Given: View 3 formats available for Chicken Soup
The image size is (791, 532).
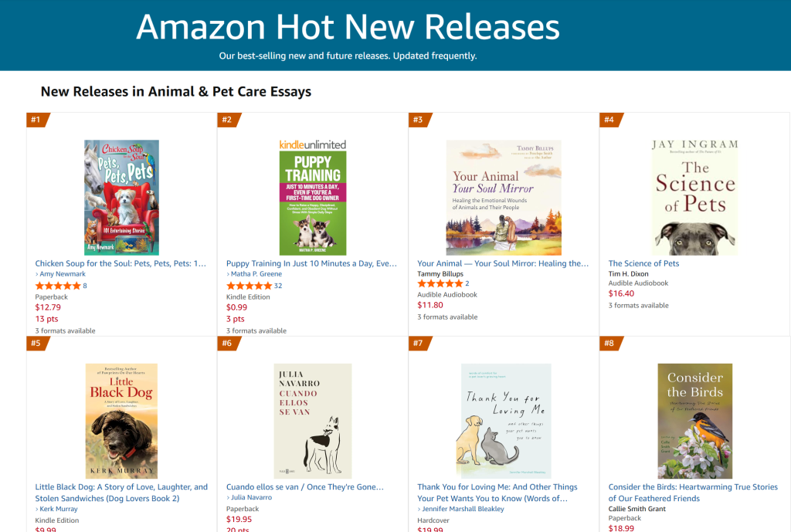Looking at the screenshot, I should (65, 330).
